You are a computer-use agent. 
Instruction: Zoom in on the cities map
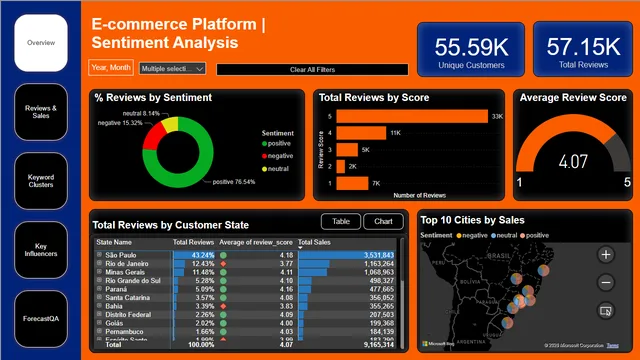606,255
